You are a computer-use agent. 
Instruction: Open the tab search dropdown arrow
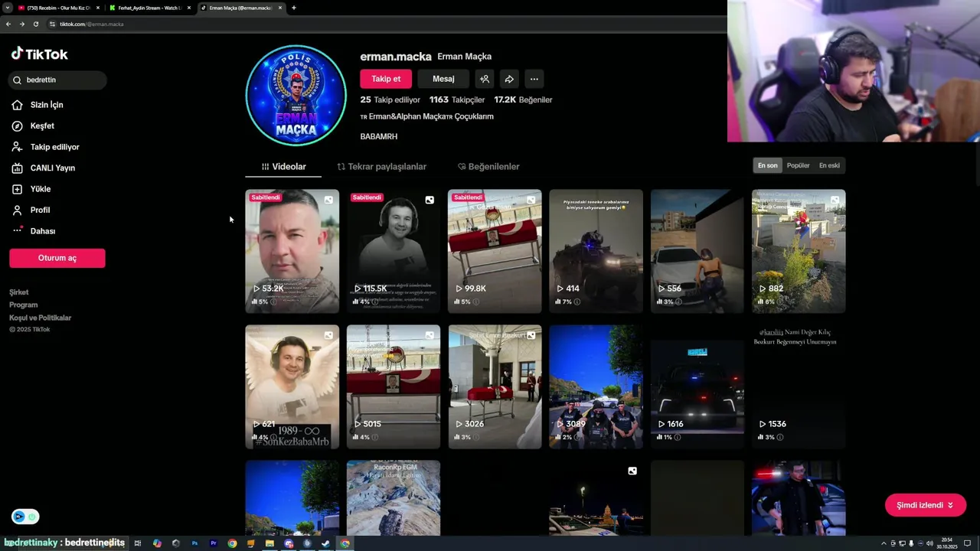click(x=7, y=8)
